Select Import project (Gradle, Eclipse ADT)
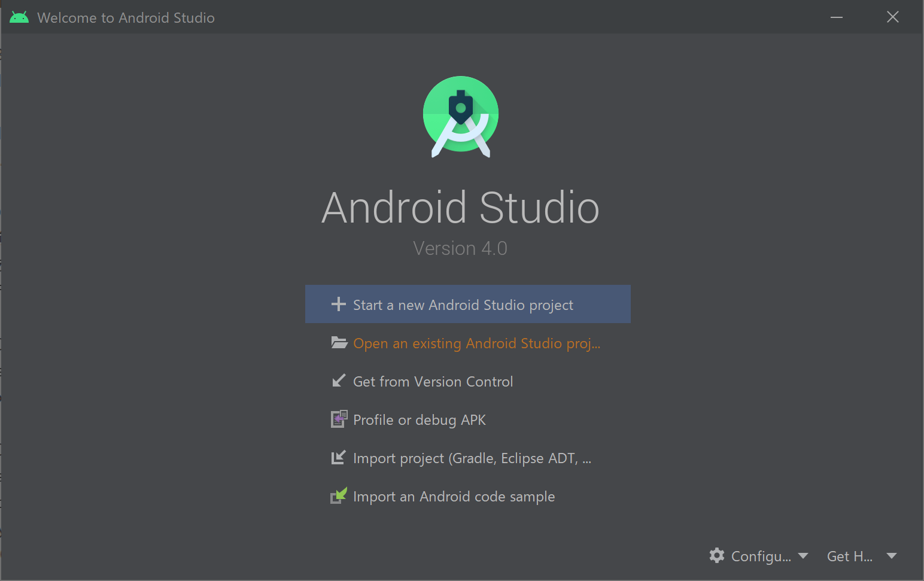This screenshot has height=581, width=924. click(468, 458)
